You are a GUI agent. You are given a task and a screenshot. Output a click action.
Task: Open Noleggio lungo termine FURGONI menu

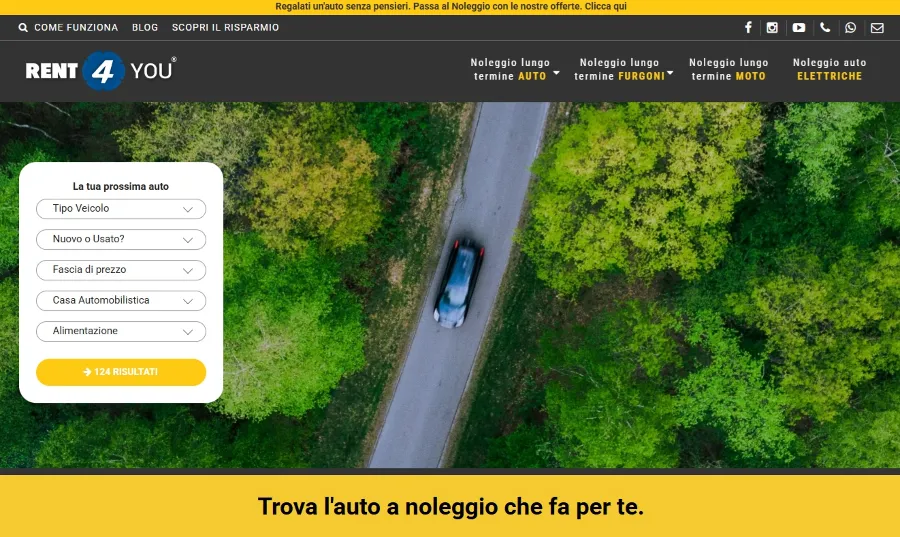point(619,69)
